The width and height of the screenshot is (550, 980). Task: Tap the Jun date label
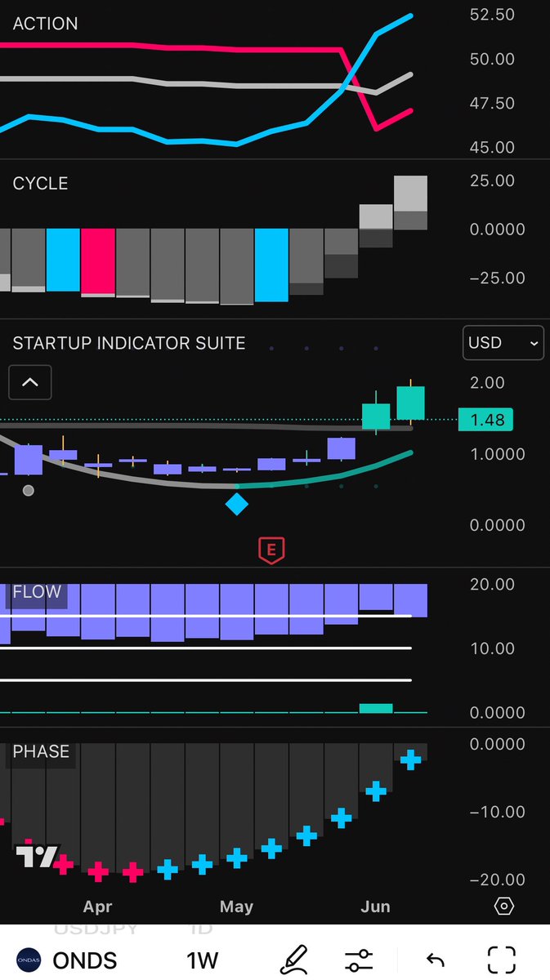tap(376, 906)
